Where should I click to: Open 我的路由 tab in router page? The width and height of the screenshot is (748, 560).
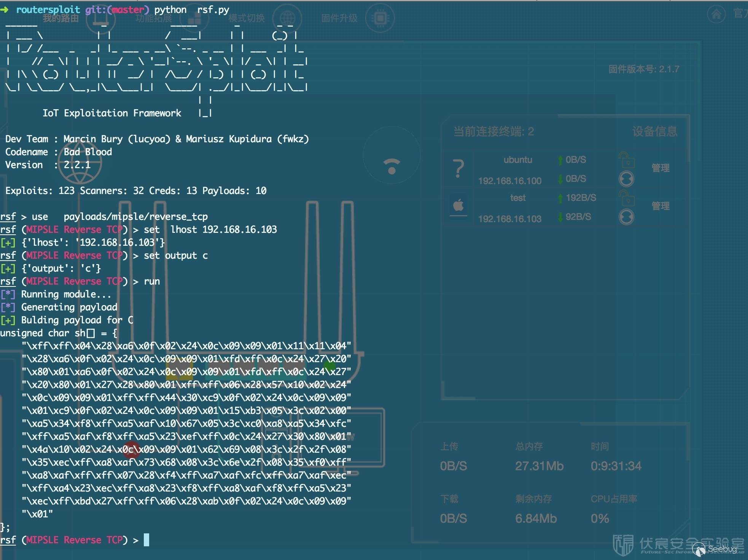[60, 18]
